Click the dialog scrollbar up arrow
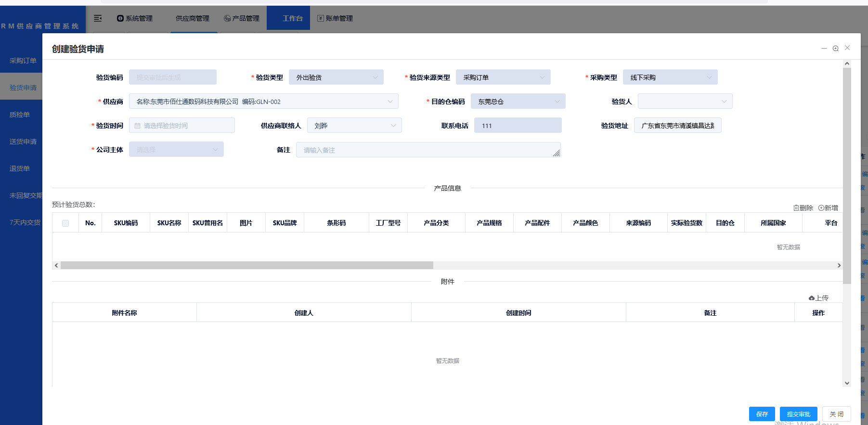Screen dimensions: 868x425 847,64
